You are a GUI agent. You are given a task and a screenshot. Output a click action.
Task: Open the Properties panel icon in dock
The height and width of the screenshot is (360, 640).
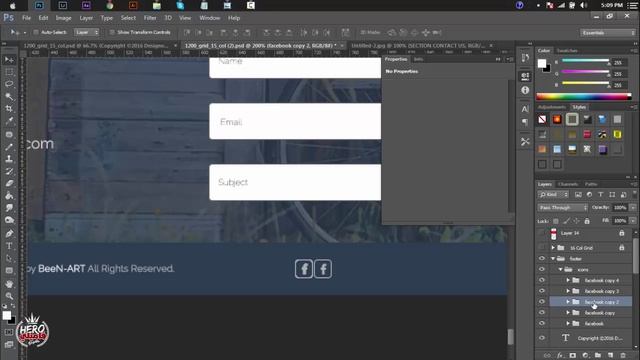[x=525, y=76]
